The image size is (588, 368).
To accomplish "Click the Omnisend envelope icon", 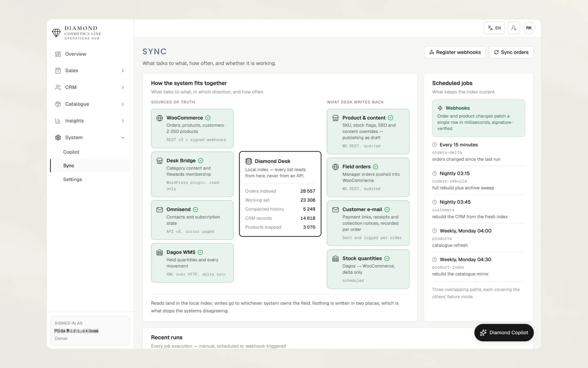I will click(x=160, y=210).
